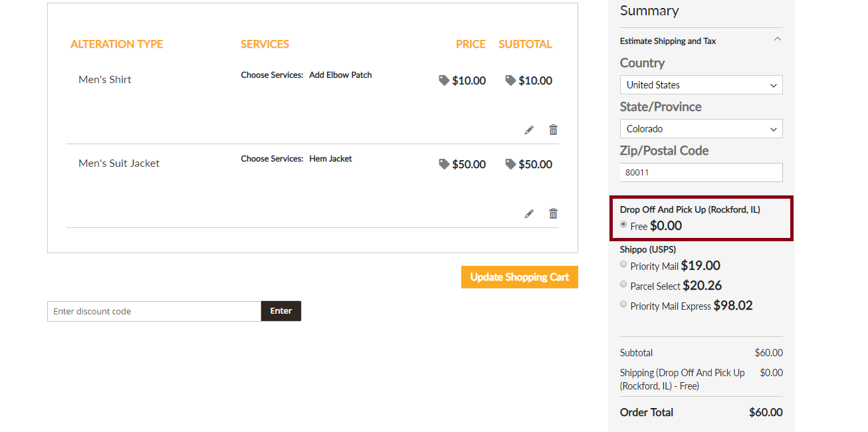This screenshot has width=868, height=432.
Task: Focus the Enter discount code field
Action: (154, 311)
